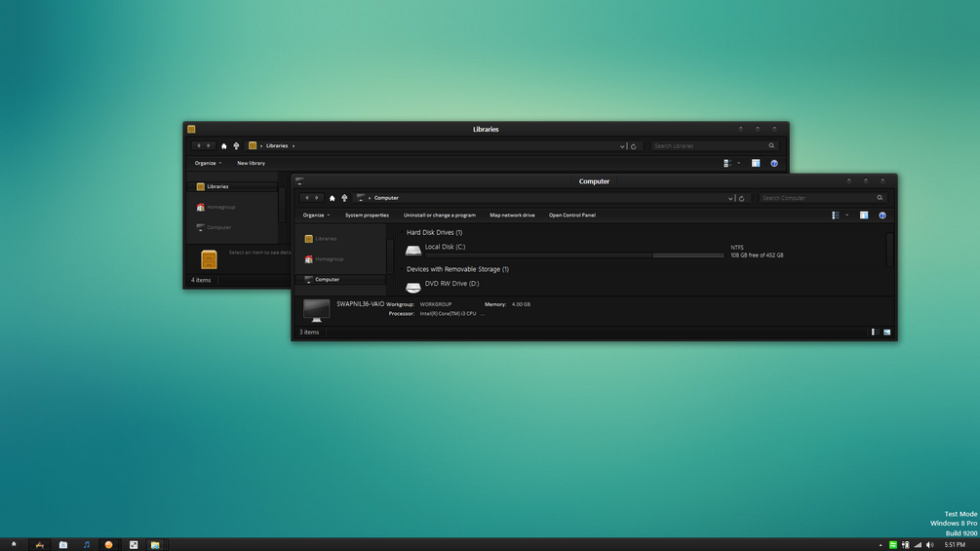Show hidden tray icons arrow
The image size is (980, 551).
point(881,545)
